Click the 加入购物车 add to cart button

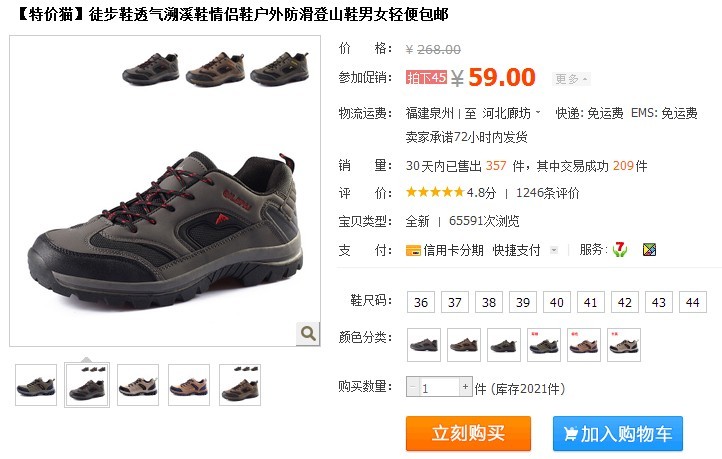click(x=617, y=434)
